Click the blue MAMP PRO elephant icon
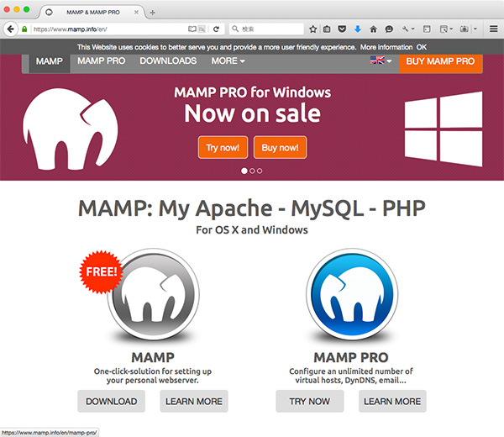Image resolution: width=504 pixels, height=437 pixels. [352, 294]
